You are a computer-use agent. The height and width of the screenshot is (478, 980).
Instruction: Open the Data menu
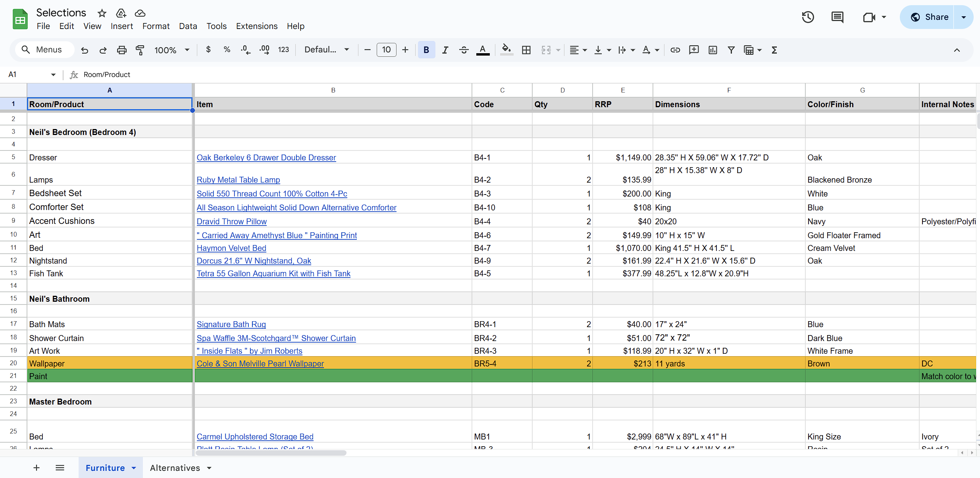pos(188,26)
